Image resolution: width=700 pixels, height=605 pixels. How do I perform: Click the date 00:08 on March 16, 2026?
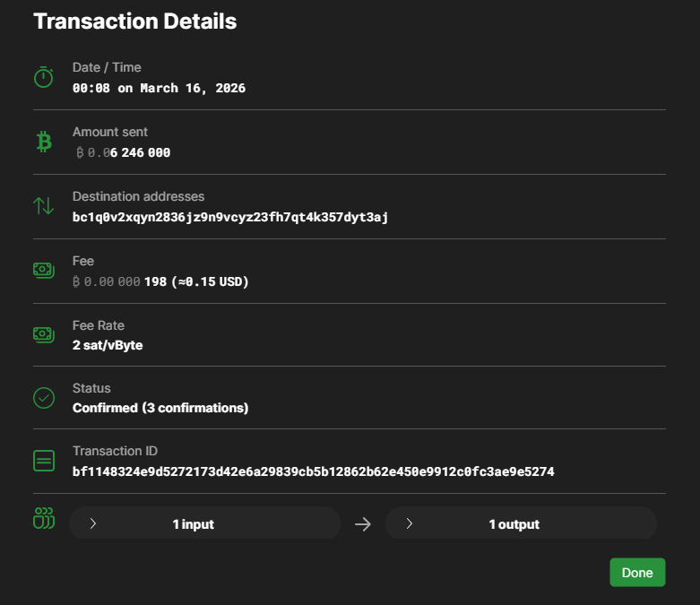[x=159, y=88]
